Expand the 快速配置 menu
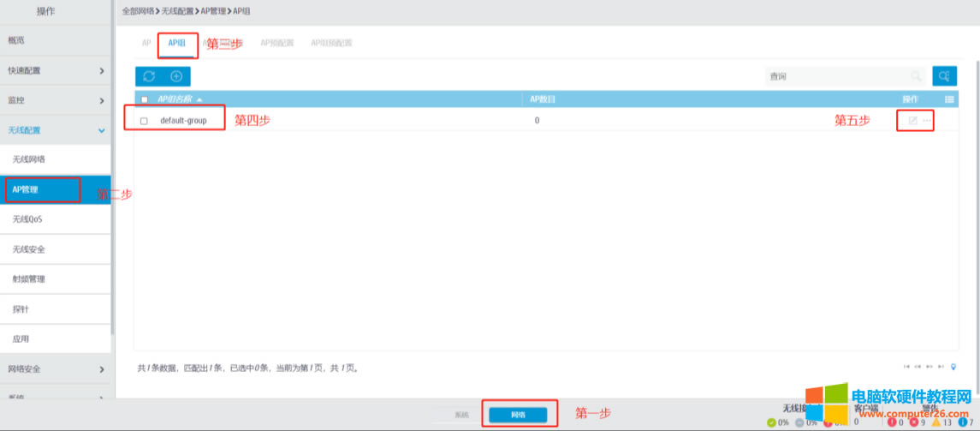980x431 pixels. pos(56,70)
